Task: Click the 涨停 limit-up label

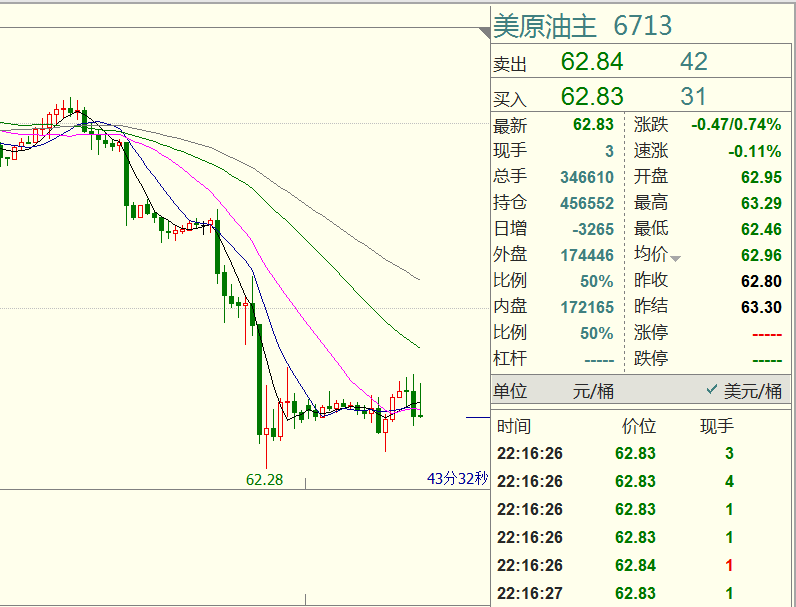Action: click(651, 333)
